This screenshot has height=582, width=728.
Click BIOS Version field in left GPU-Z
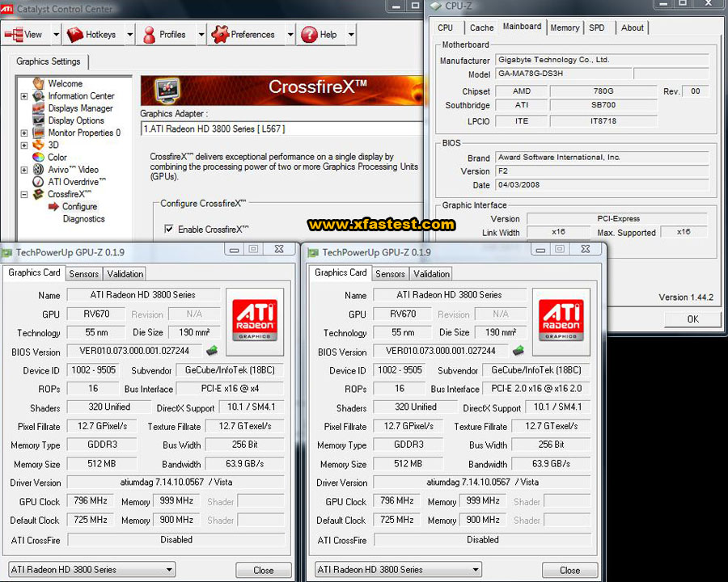(134, 351)
